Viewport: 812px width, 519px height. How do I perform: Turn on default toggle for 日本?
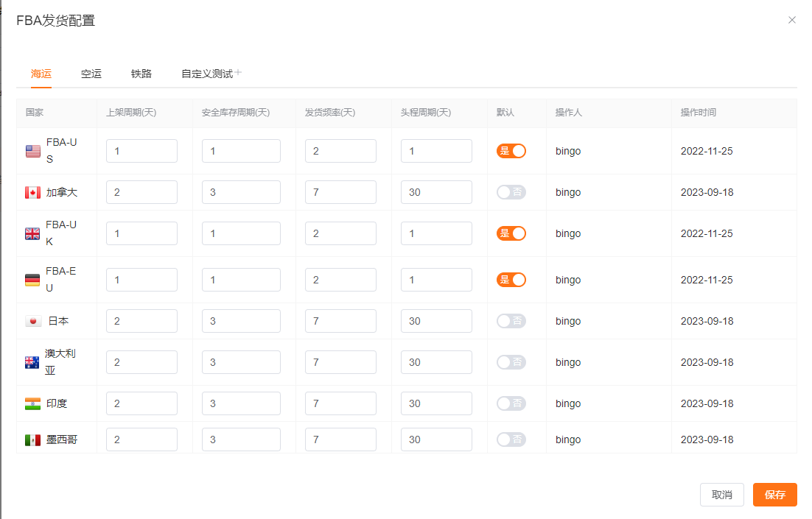pos(511,321)
